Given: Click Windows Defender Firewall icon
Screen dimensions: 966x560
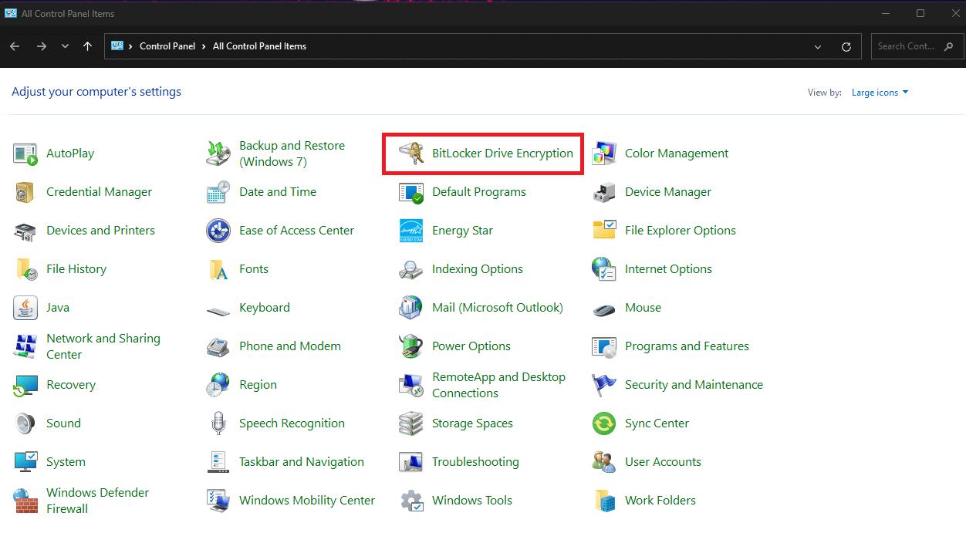Looking at the screenshot, I should click(25, 501).
